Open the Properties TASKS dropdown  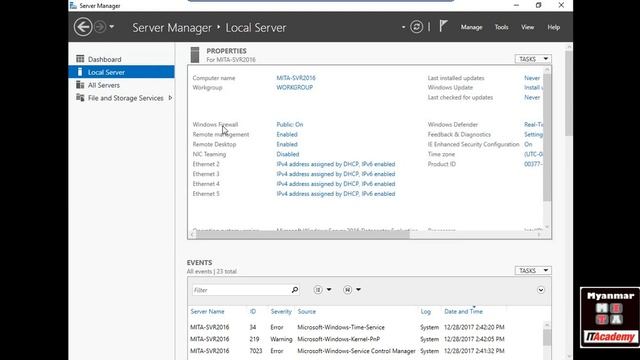533,59
